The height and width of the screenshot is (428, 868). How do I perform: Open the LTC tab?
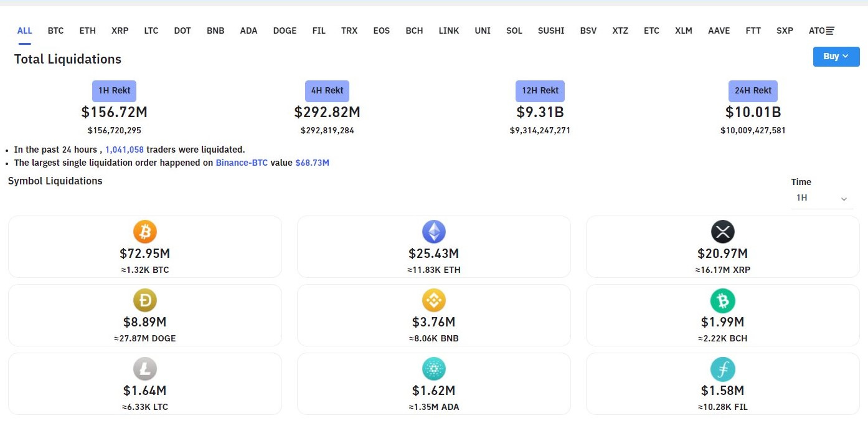tap(151, 31)
